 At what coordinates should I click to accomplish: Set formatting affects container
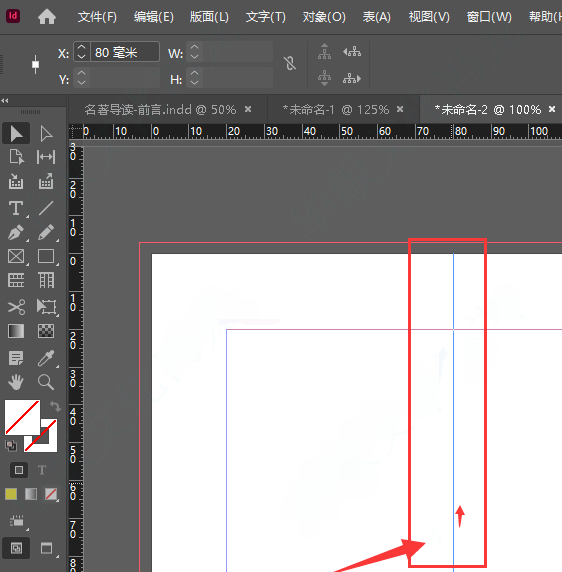point(19,470)
